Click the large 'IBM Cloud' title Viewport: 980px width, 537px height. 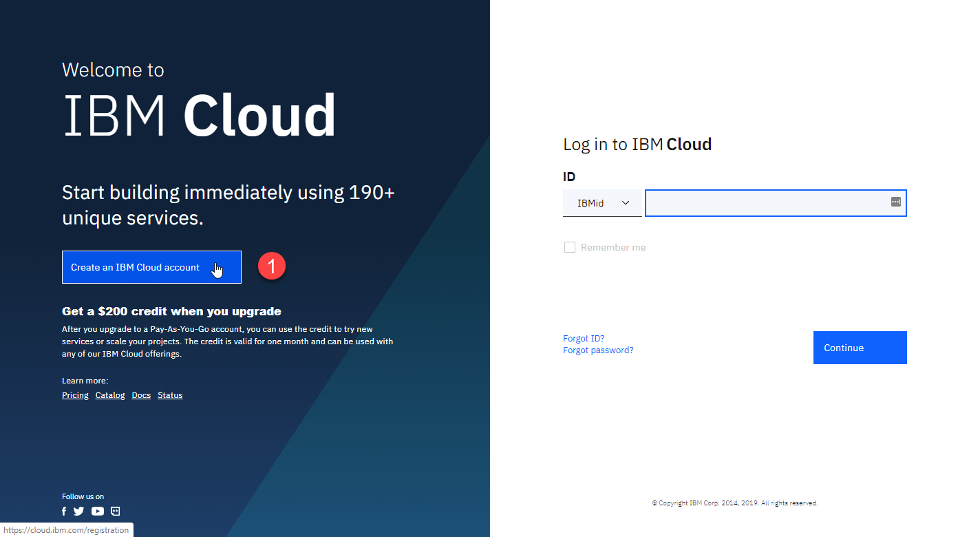[x=200, y=115]
